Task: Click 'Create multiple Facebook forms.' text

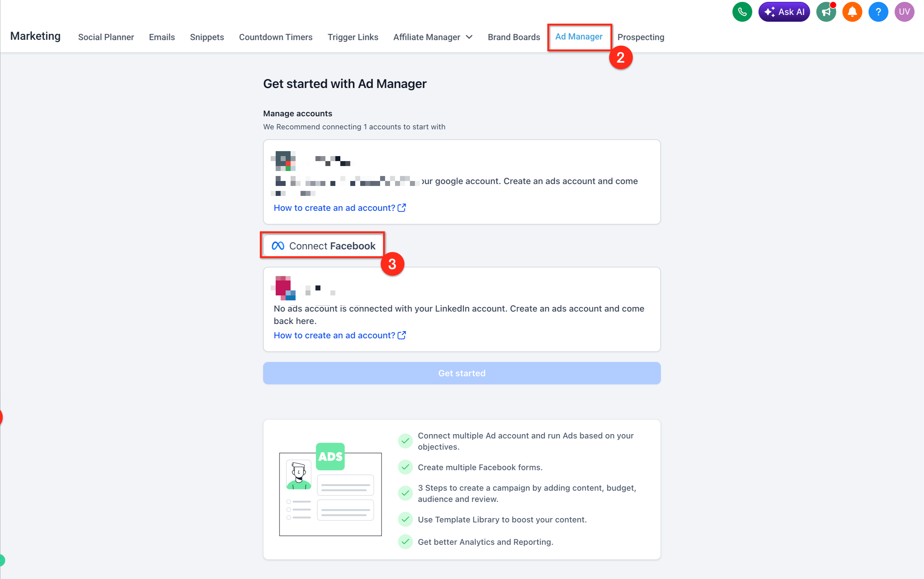Action: pyautogui.click(x=480, y=467)
